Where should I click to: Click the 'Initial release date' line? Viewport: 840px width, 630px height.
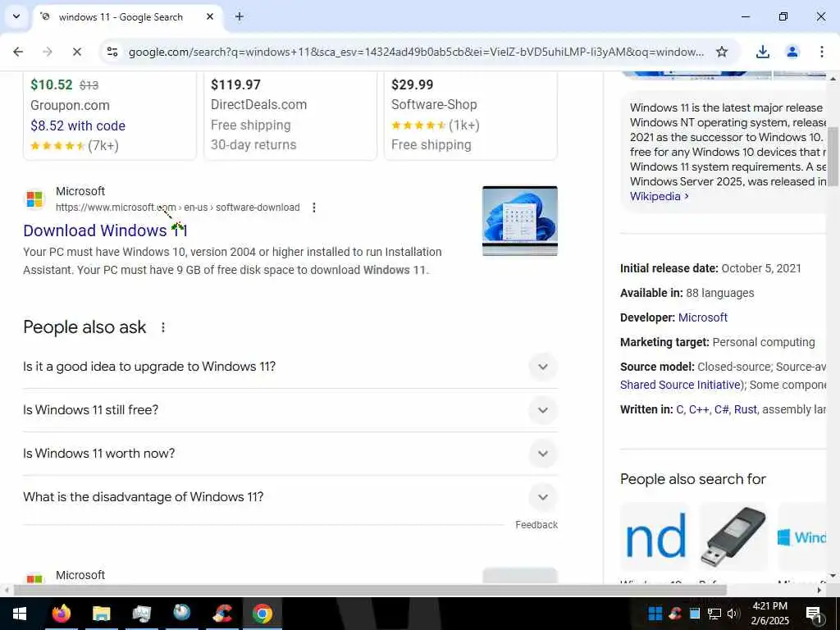tap(710, 268)
